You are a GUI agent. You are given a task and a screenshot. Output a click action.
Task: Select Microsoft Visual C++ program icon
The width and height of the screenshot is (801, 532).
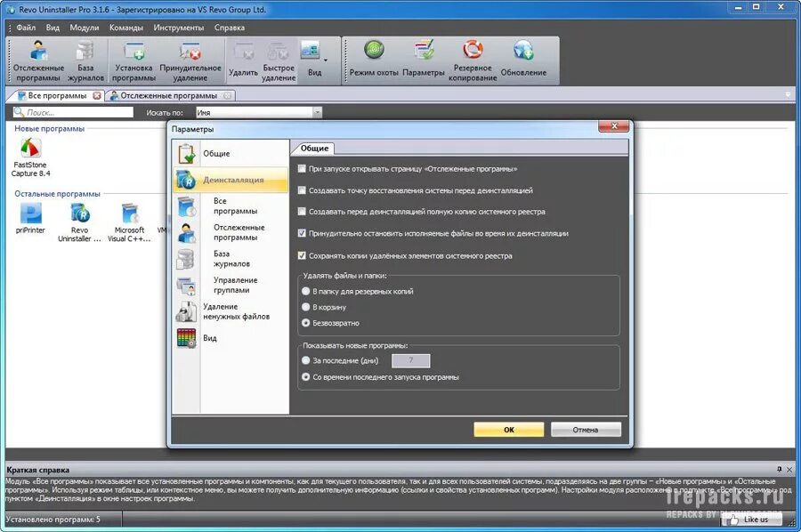[129, 222]
